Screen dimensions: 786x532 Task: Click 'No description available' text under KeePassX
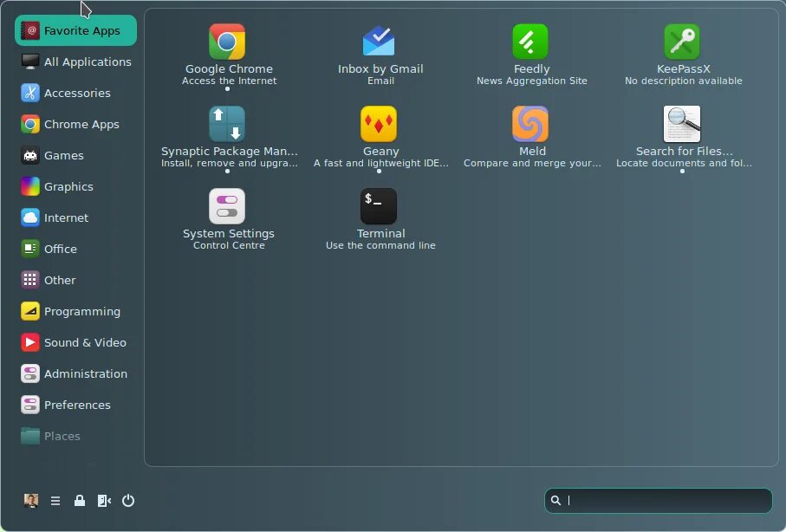coord(683,81)
